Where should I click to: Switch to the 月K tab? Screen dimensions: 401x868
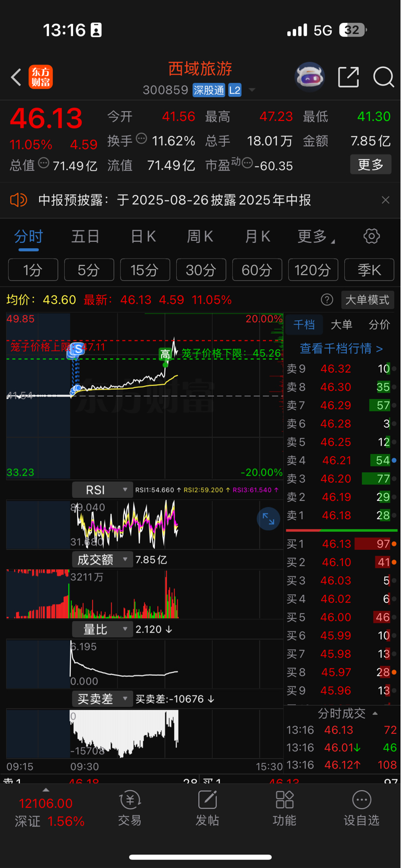pos(258,237)
